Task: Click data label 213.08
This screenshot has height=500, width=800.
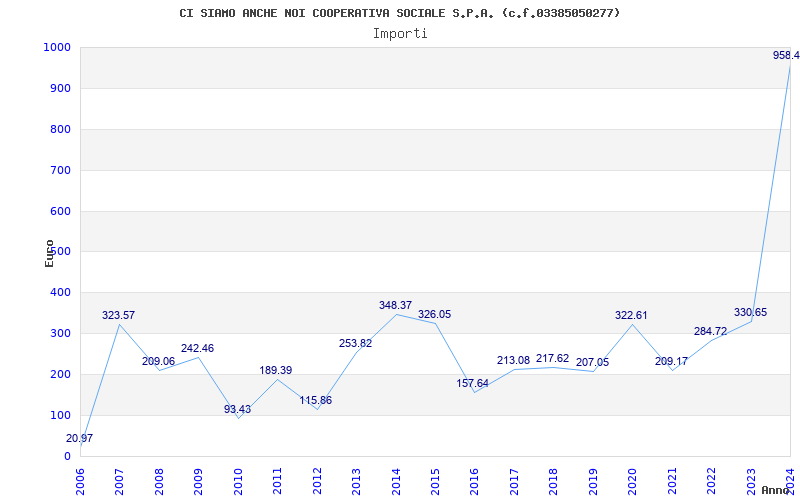Action: point(514,361)
